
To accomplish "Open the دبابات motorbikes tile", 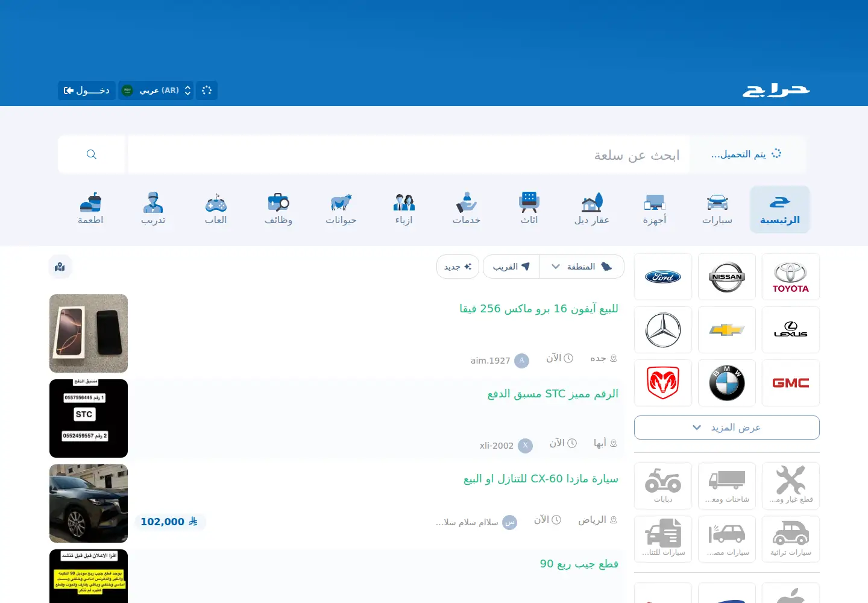I will (x=663, y=486).
